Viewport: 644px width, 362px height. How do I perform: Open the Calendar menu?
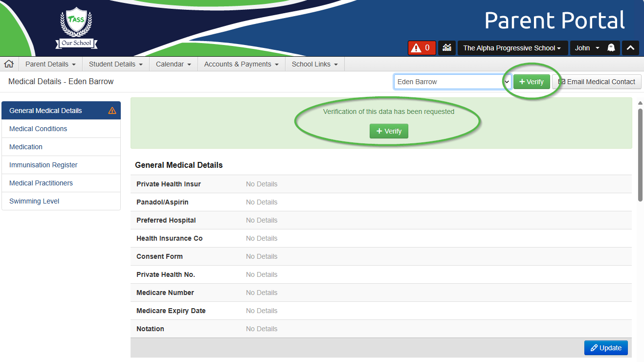coord(173,64)
